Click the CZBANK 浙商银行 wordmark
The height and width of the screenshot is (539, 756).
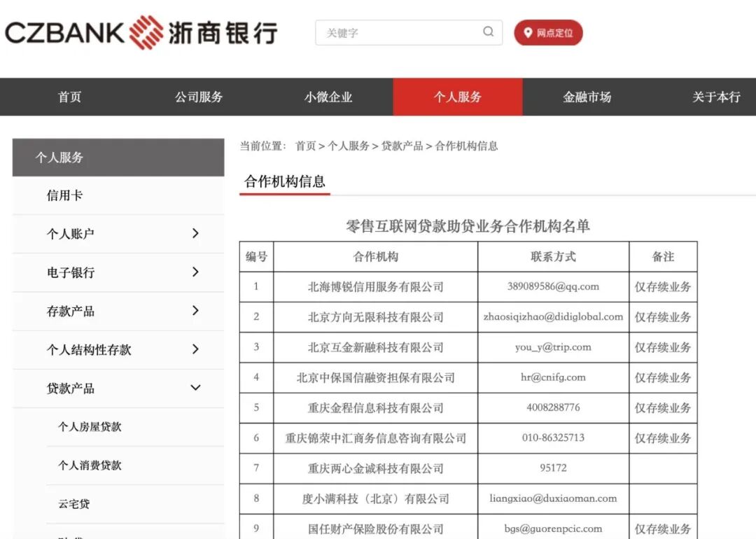point(141,33)
